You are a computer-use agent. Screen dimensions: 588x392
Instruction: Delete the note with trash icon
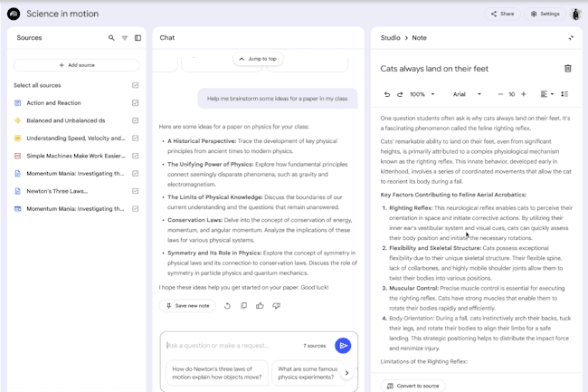pos(568,69)
